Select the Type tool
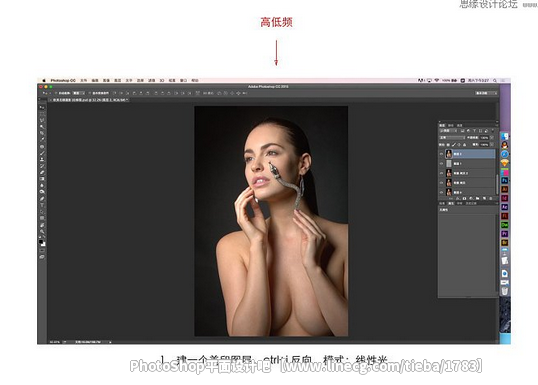The width and height of the screenshot is (538, 385). [x=42, y=205]
